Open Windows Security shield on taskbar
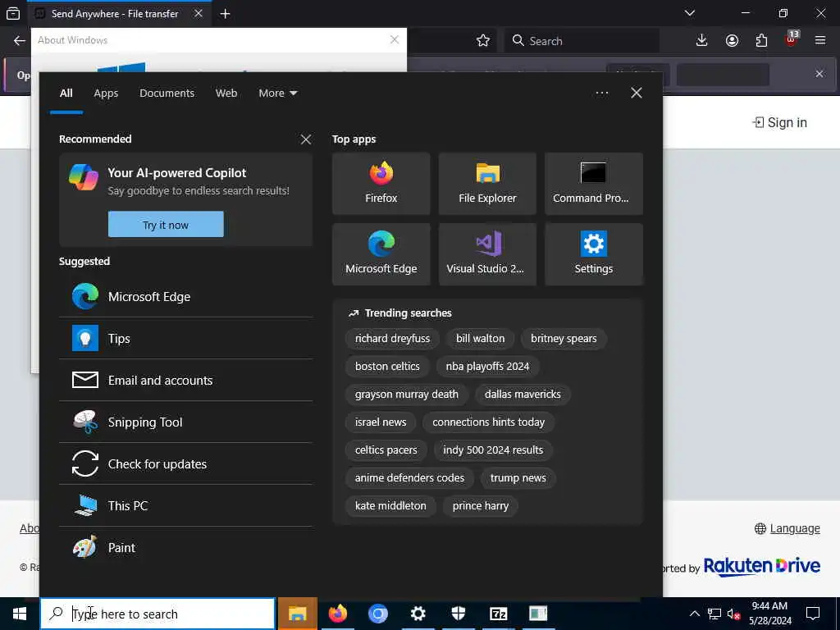 [x=458, y=614]
